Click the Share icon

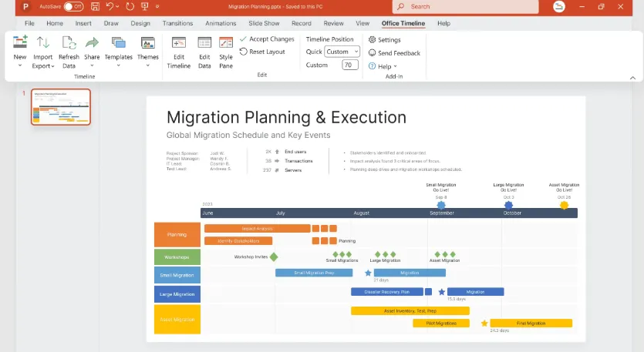click(92, 42)
